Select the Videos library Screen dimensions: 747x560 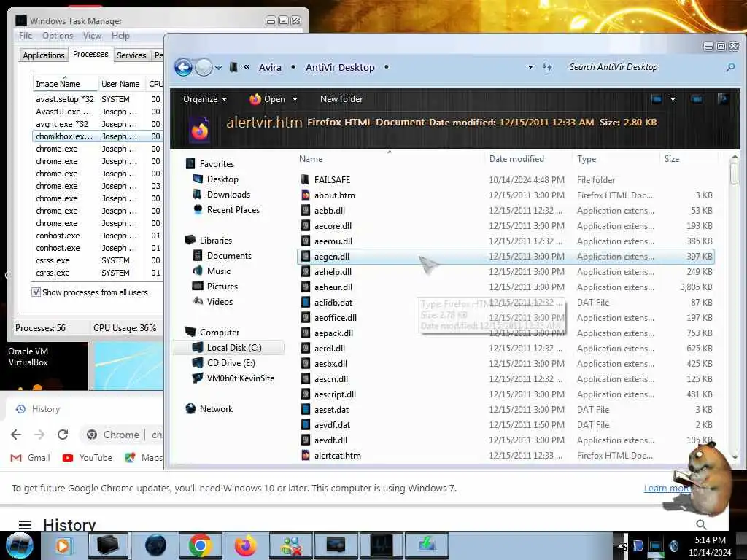pyautogui.click(x=220, y=301)
